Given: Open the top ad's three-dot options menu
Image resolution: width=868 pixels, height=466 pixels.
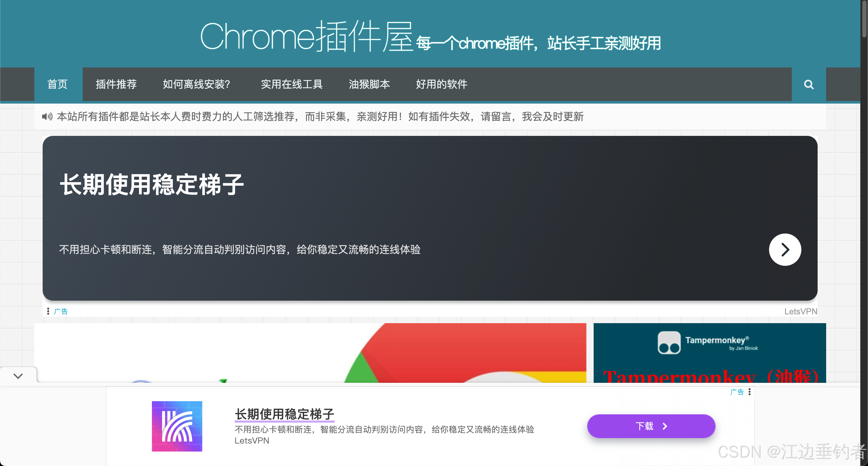Looking at the screenshot, I should point(48,311).
